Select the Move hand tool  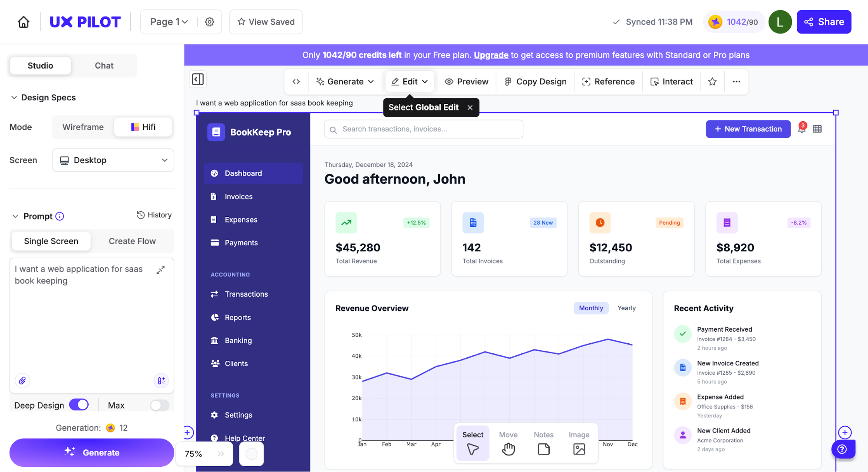coord(508,442)
